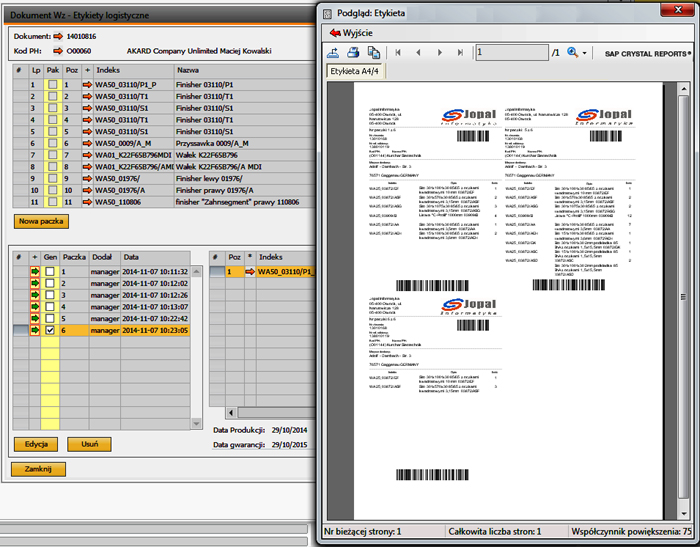The image size is (700, 547).
Task: Click the export report icon in preview toolbar
Action: (333, 53)
